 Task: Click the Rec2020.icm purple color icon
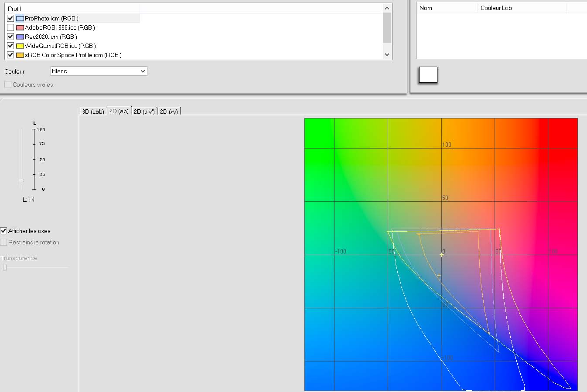[x=20, y=37]
